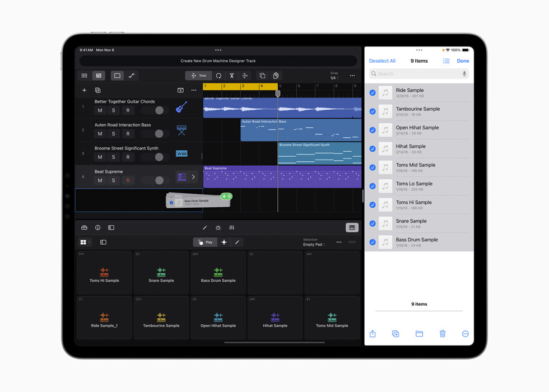Tap Deselect All in the Files panel

point(383,60)
